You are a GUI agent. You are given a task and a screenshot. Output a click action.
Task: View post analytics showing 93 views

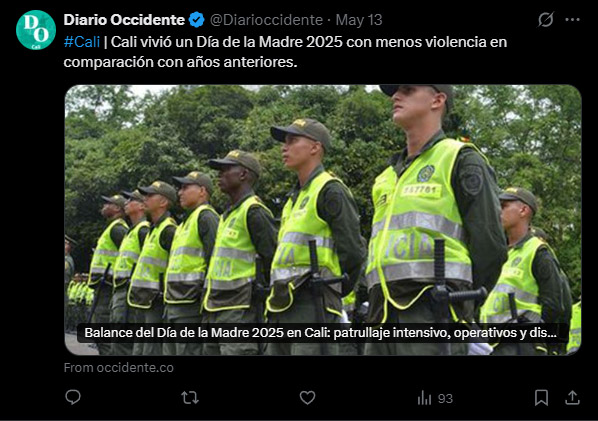[x=435, y=398]
